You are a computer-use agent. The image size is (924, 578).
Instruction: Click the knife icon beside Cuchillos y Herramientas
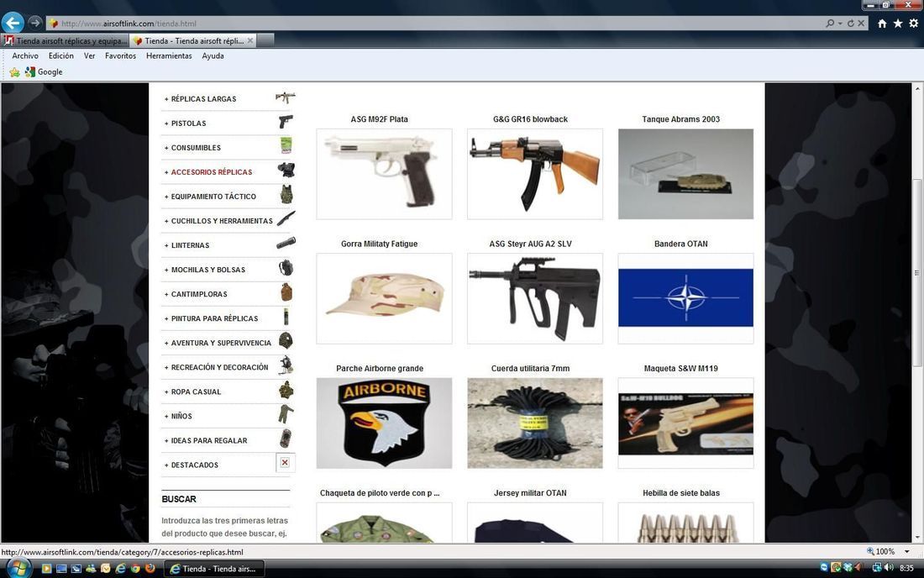click(x=286, y=218)
